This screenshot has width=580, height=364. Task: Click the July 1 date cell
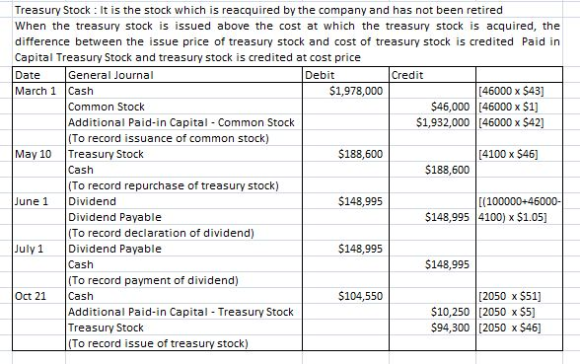pos(39,249)
